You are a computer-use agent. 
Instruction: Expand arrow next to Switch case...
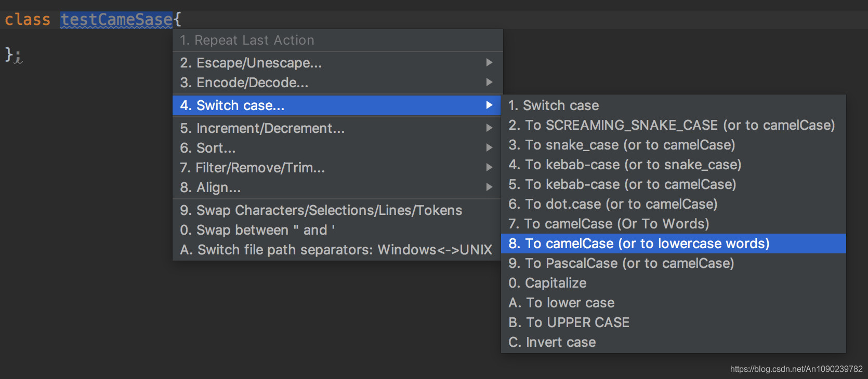click(489, 105)
